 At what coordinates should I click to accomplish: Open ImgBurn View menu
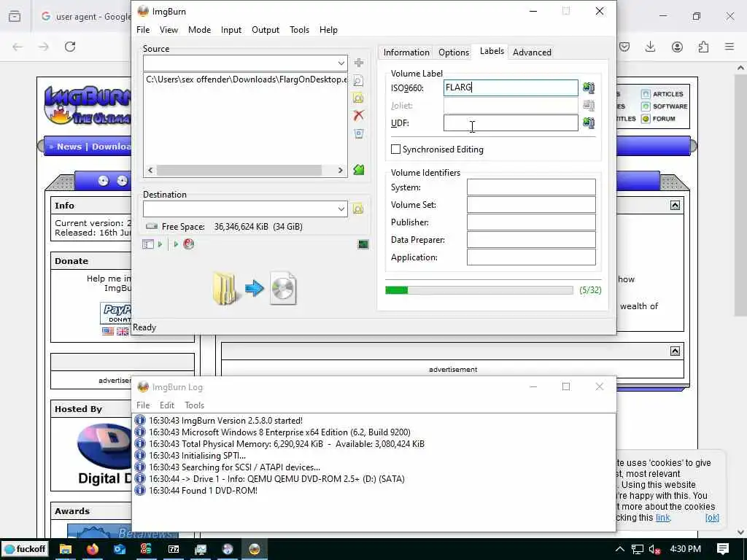(169, 29)
